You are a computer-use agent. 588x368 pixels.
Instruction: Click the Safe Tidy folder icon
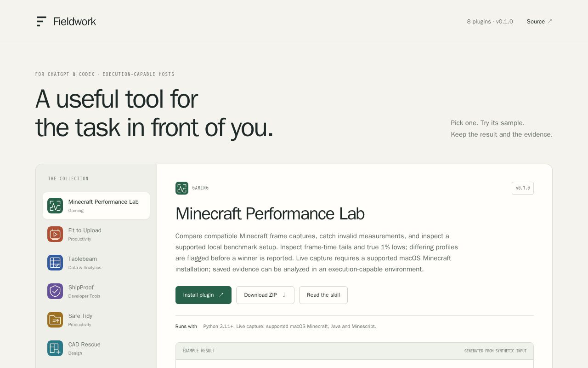(55, 320)
